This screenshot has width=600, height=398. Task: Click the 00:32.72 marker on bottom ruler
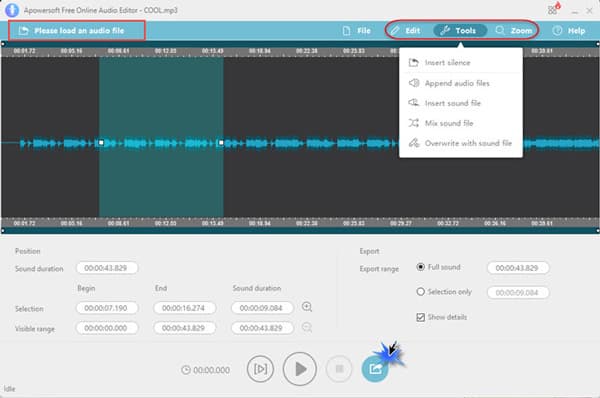(x=448, y=223)
